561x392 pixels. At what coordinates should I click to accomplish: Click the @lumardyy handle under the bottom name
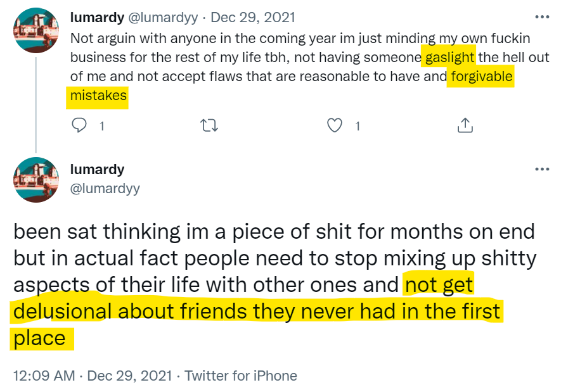point(105,188)
